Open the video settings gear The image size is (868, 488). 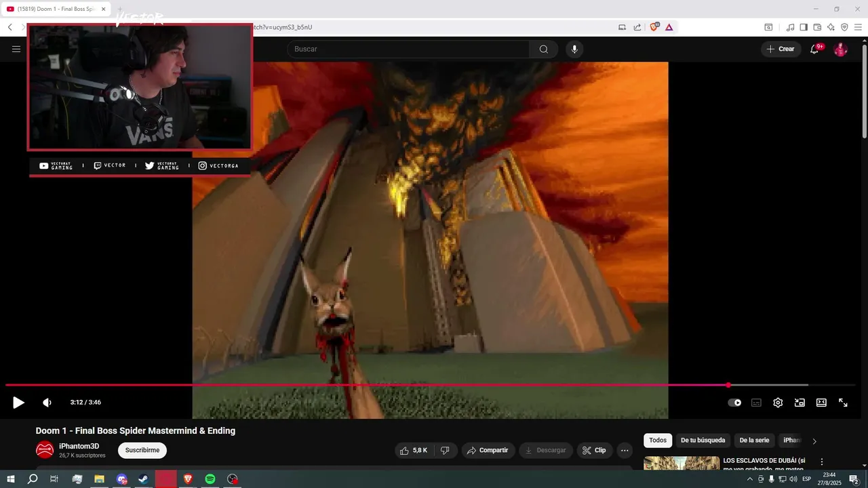(778, 403)
